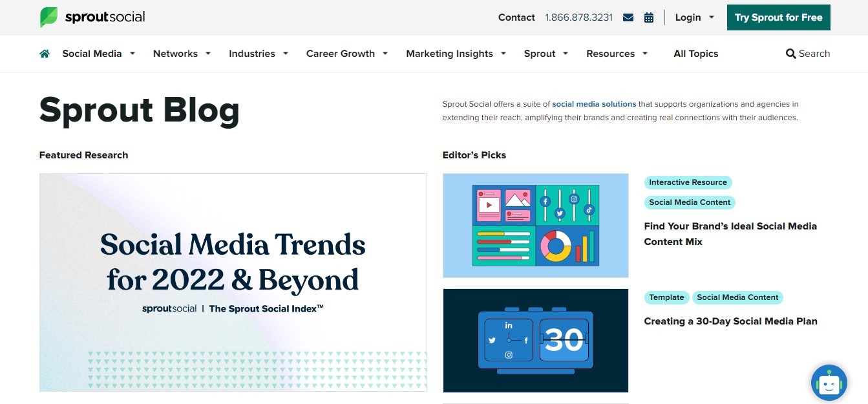This screenshot has width=868, height=404.
Task: Follow the social media solutions link
Action: pos(594,104)
